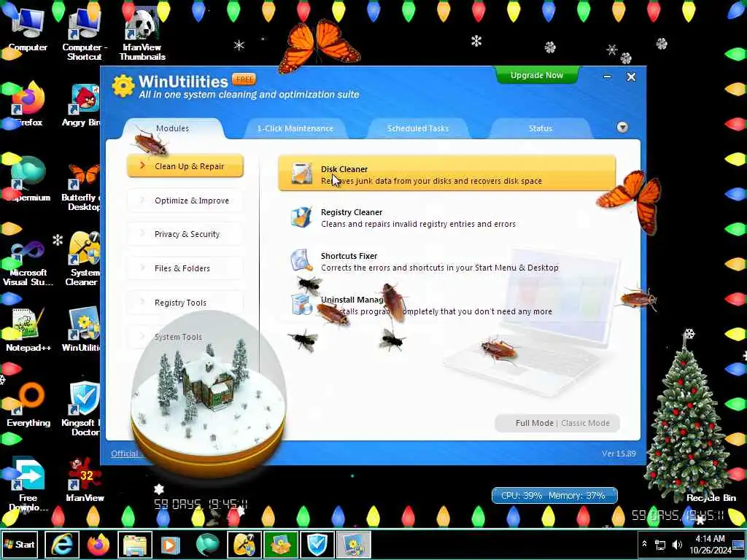Open Supermium taskbar icon

pos(208,545)
